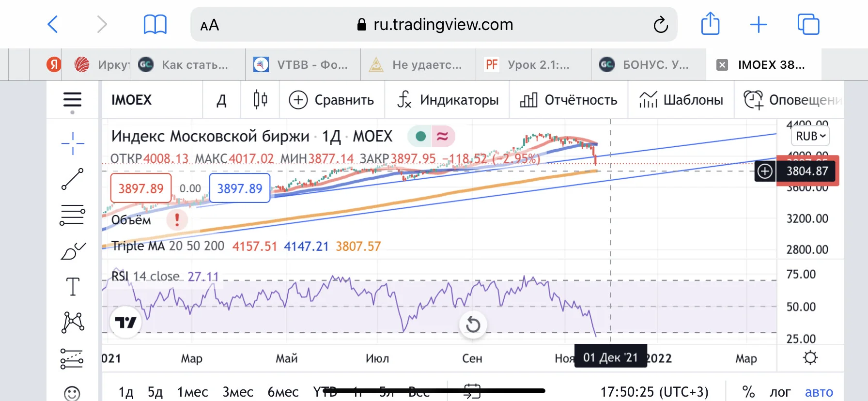The width and height of the screenshot is (868, 401).
Task: Open the Д timeframe interval dropdown
Action: click(221, 100)
